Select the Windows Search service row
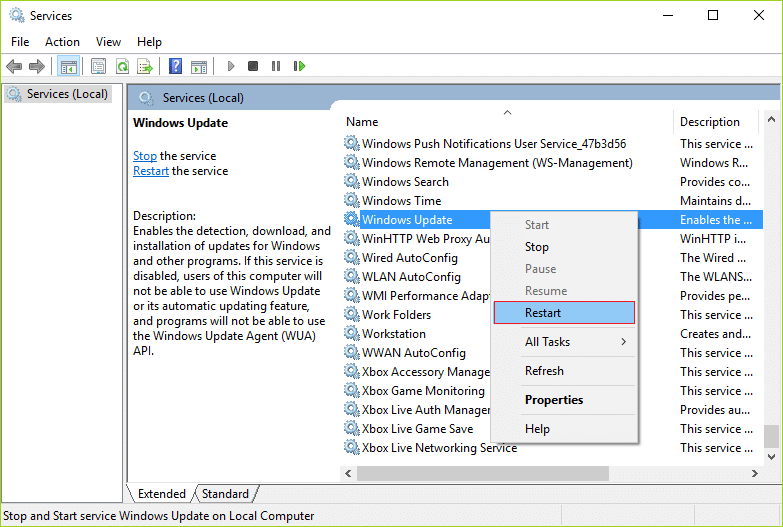 click(405, 182)
